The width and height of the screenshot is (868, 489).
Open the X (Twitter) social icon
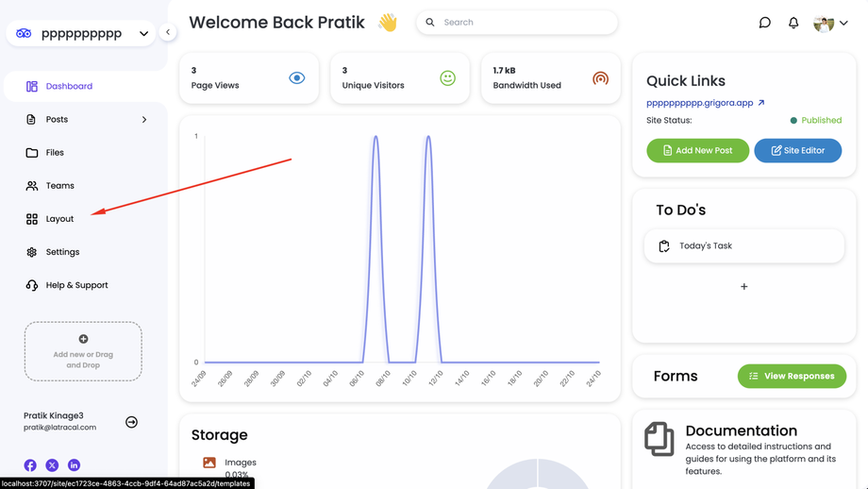point(52,465)
